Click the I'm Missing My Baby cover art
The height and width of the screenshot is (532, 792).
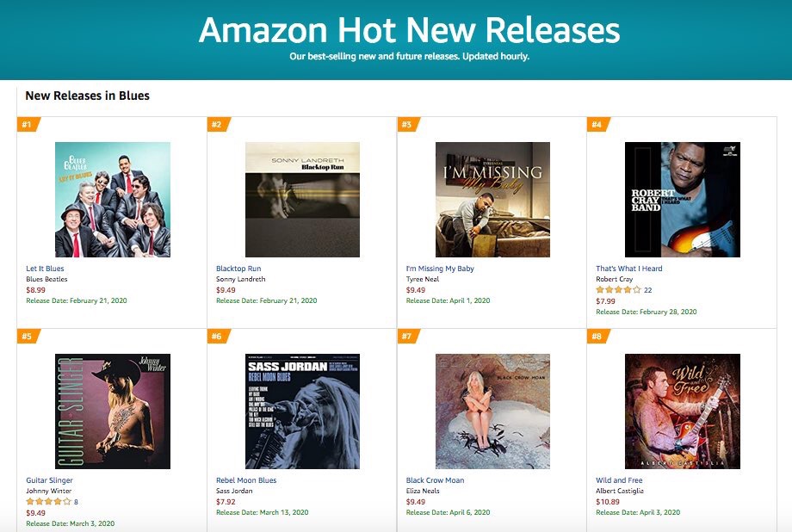point(492,200)
